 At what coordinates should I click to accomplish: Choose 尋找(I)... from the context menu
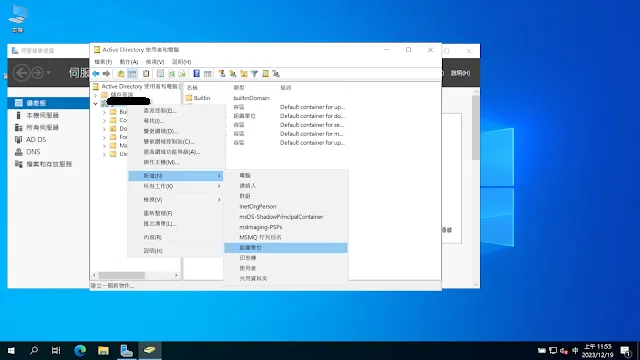point(176,121)
